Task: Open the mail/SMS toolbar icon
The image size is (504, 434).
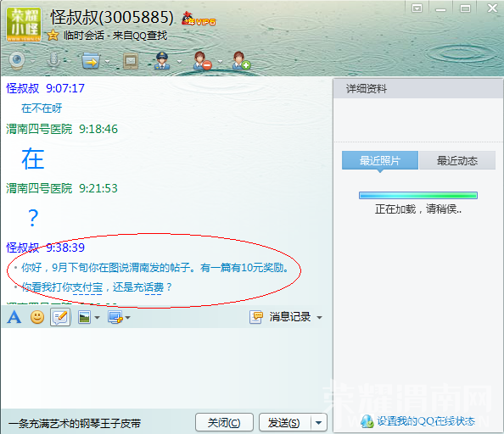Action: pyautogui.click(x=131, y=61)
